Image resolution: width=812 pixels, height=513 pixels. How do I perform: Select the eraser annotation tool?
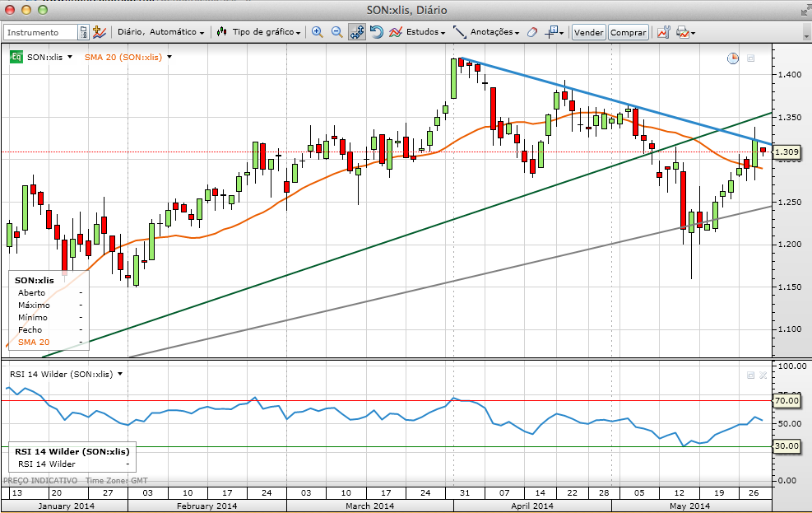pos(531,32)
